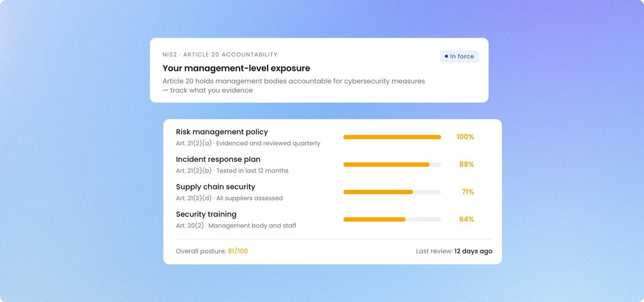Click the Incident response plan progress bar
This screenshot has height=302, width=644.
pyautogui.click(x=392, y=165)
